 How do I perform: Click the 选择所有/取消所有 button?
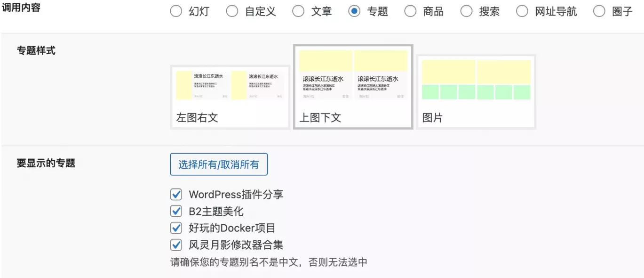point(219,164)
